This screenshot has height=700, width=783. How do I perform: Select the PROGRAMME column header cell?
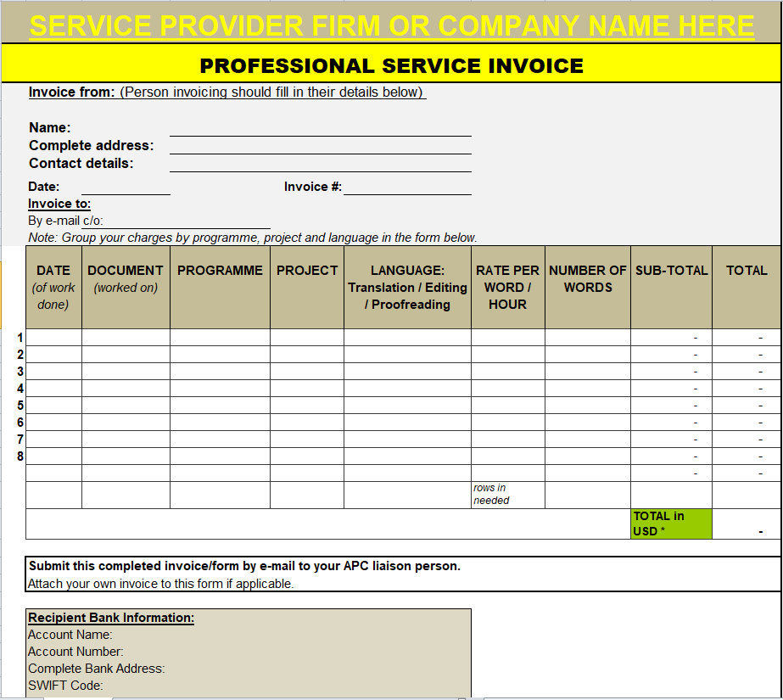pos(220,287)
